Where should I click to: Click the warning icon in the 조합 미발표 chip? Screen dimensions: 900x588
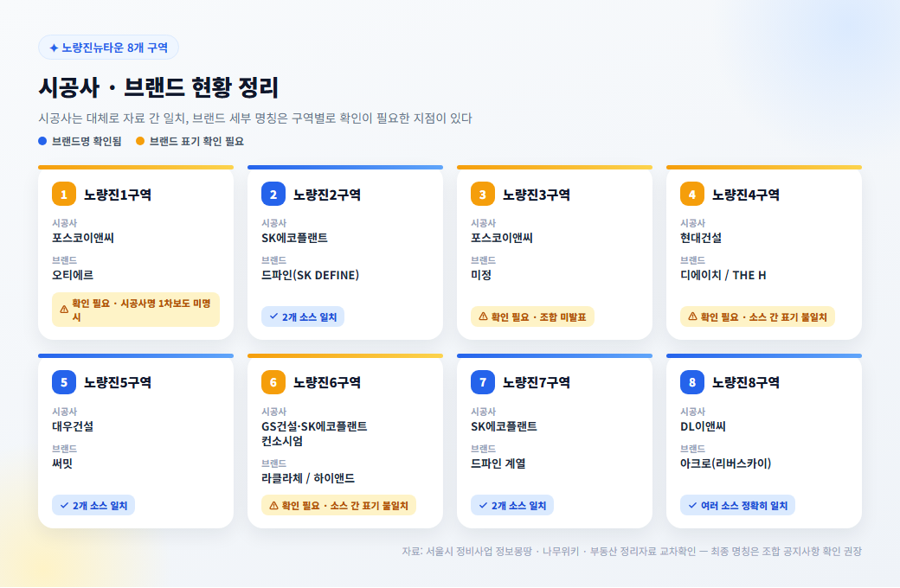tap(483, 316)
